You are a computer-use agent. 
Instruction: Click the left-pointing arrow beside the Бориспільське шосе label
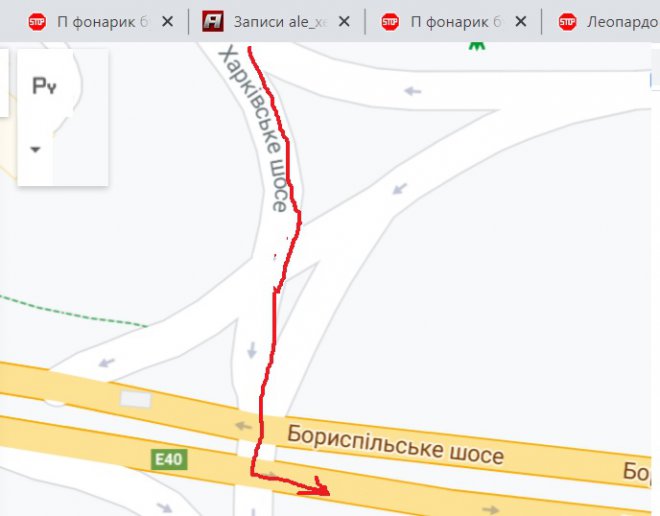(243, 426)
